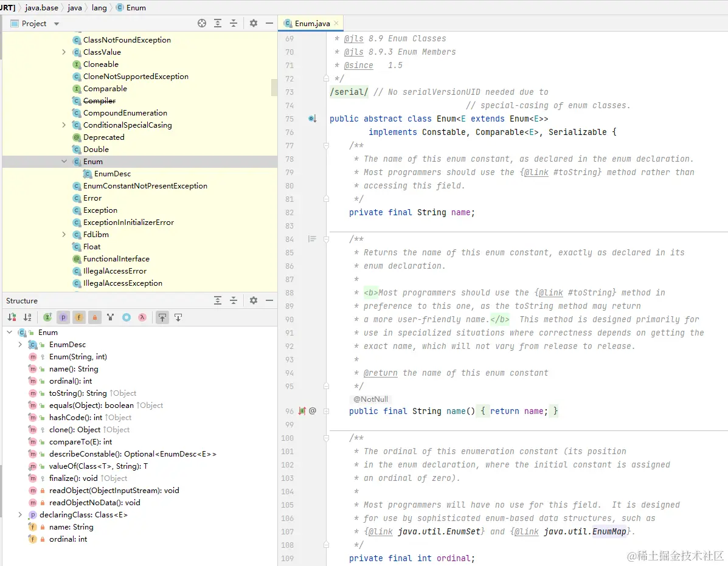Select Deprecated annotation in Project tree

point(103,137)
